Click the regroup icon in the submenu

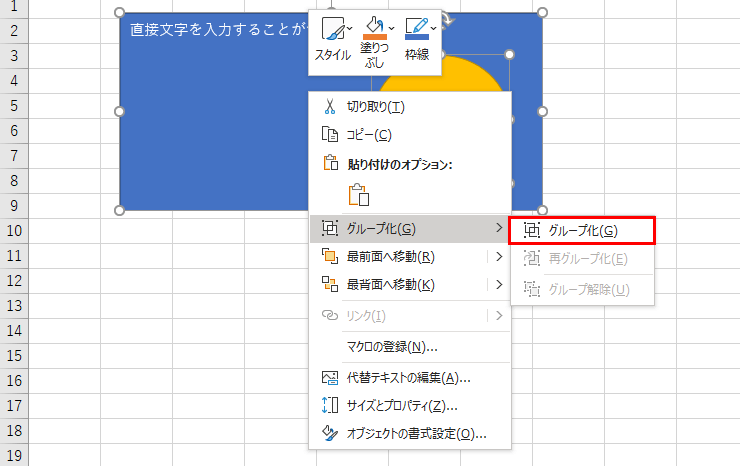pyautogui.click(x=531, y=259)
